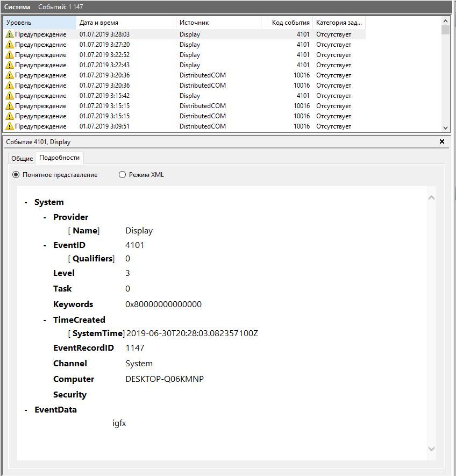The width and height of the screenshot is (456, 476).
Task: Collapse the TimeCreated node
Action: tap(45, 320)
